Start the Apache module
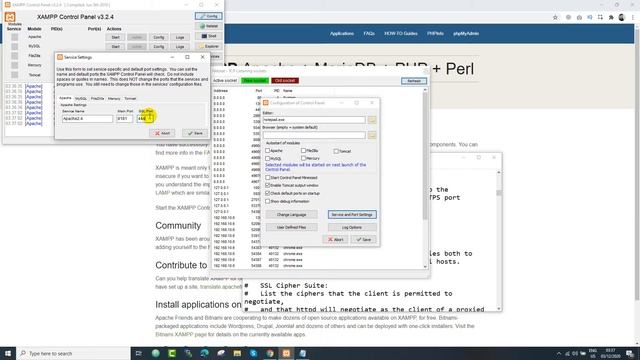Screen dimensions: 640x360 (x=116, y=37)
